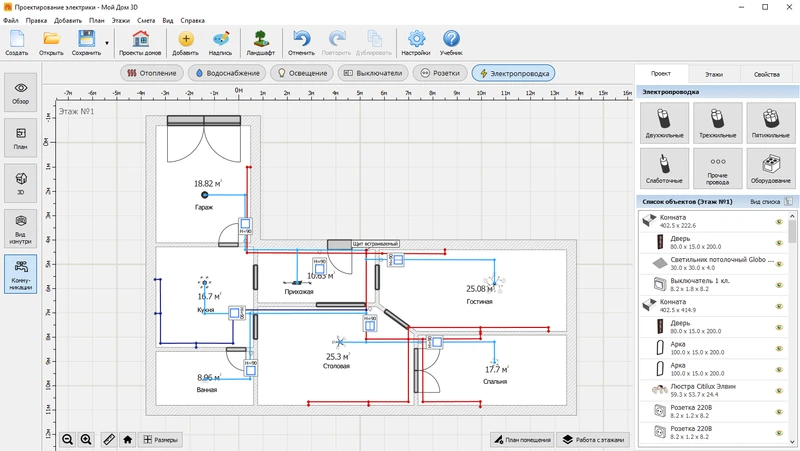Switch to Обзор view mode
Image resolution: width=800 pixels, height=451 pixels.
pos(21,92)
